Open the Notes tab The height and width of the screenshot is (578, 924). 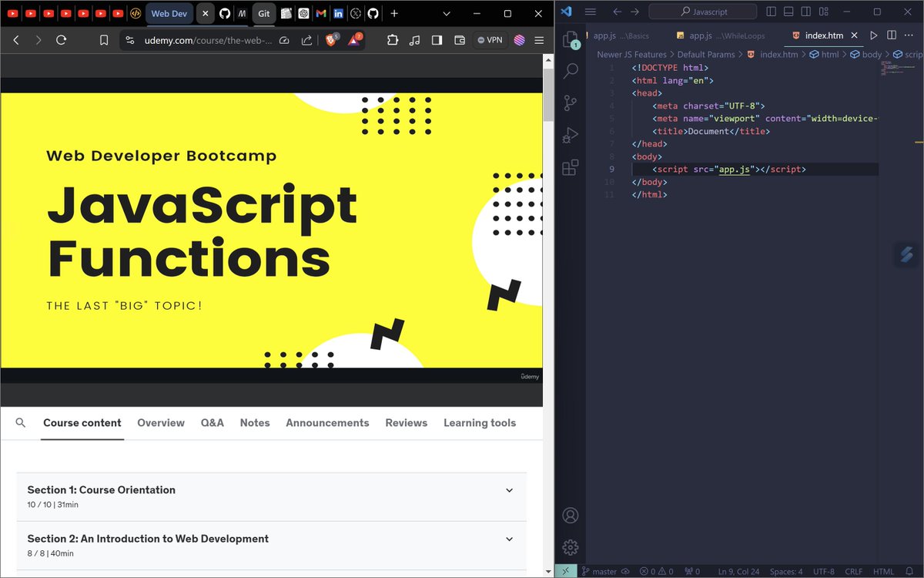coord(255,422)
